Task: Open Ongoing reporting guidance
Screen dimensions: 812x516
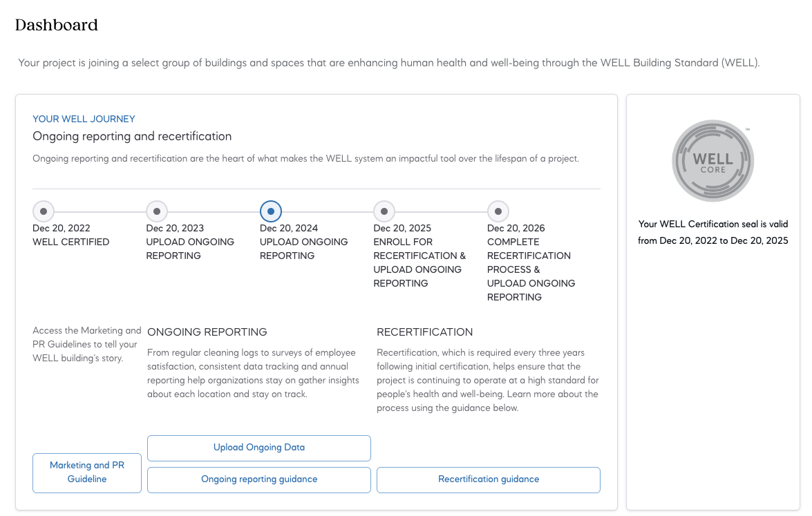Action: point(259,480)
